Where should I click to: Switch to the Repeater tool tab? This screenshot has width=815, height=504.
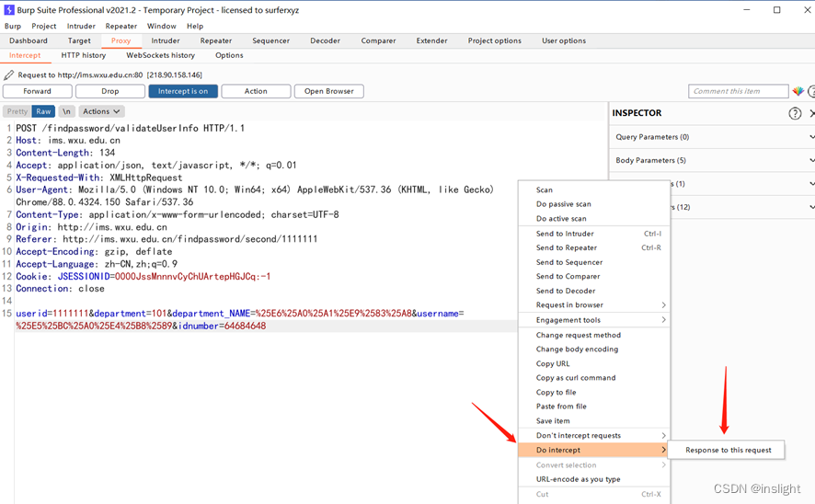(x=215, y=40)
